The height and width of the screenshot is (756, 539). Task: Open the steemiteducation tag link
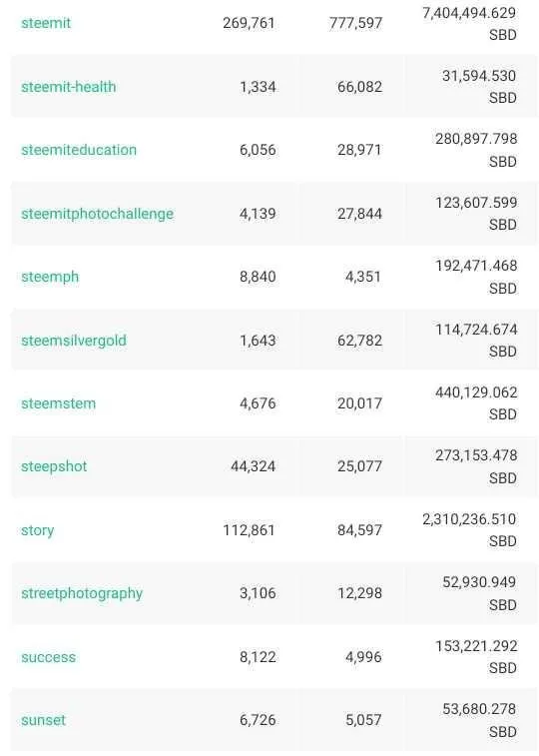pos(79,150)
